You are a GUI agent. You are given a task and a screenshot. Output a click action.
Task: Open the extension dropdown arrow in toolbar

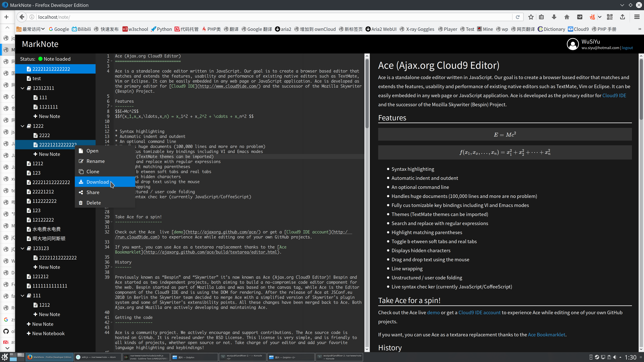coord(600,17)
